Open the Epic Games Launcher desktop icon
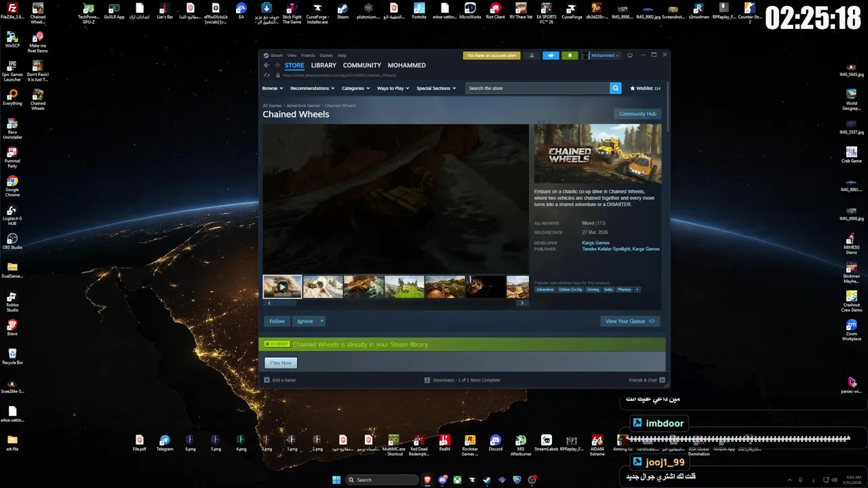Screen dimensions: 868x488 (x=12, y=71)
